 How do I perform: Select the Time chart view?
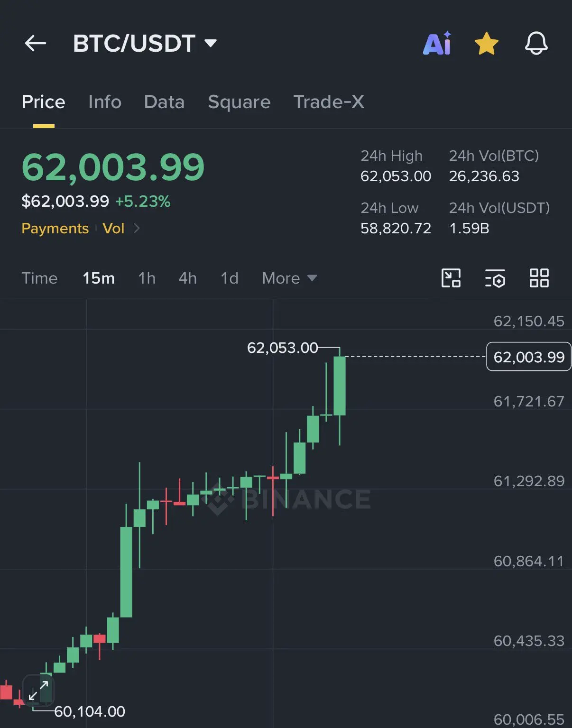[39, 278]
